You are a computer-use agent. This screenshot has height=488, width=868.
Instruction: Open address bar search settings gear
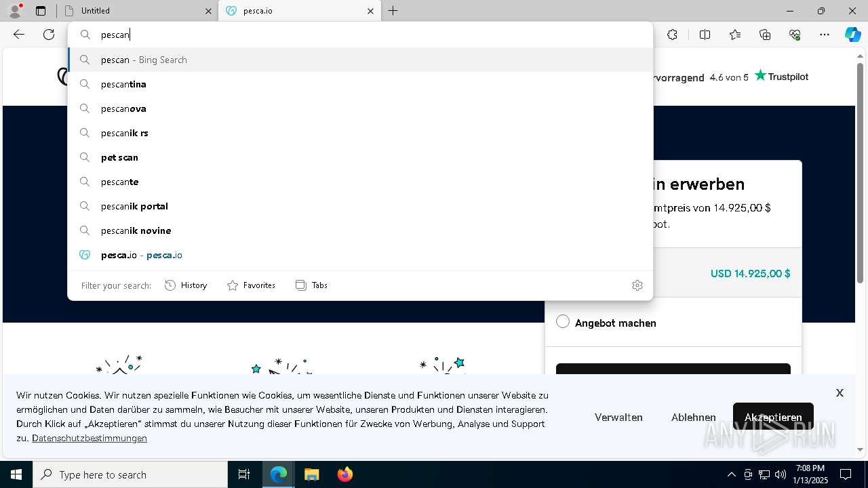tap(637, 285)
